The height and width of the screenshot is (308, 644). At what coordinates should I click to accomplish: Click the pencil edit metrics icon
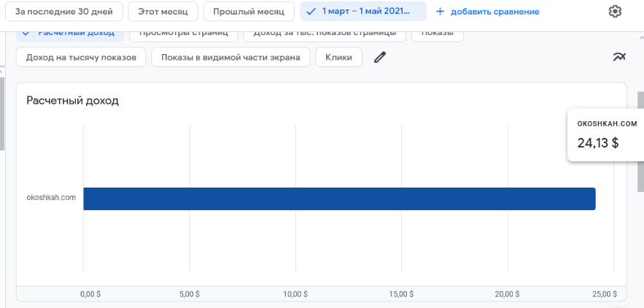[x=380, y=57]
